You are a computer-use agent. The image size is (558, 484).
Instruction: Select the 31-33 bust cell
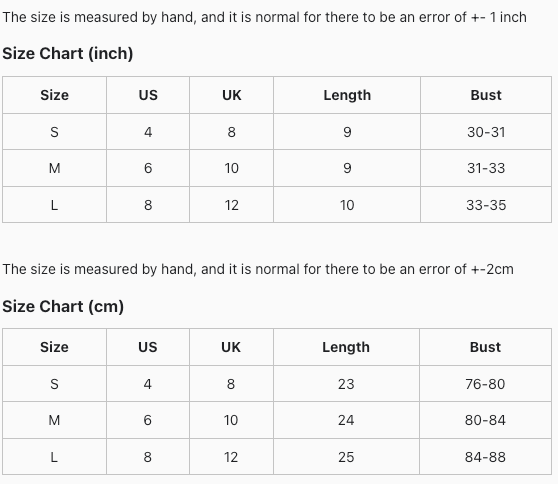click(486, 168)
